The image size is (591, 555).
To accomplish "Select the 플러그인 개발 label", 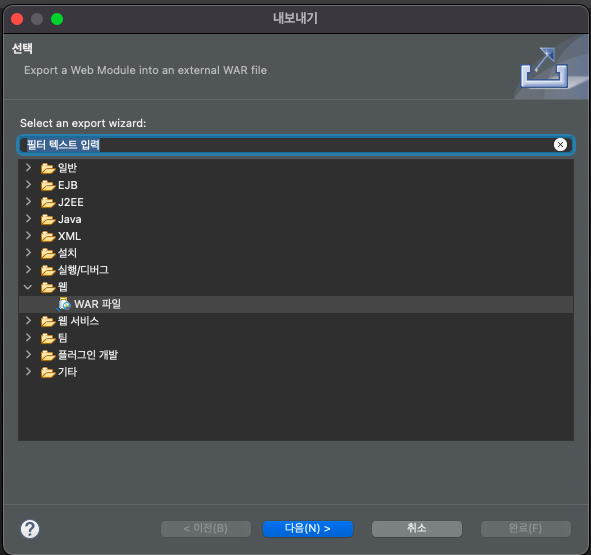I will [x=88, y=355].
